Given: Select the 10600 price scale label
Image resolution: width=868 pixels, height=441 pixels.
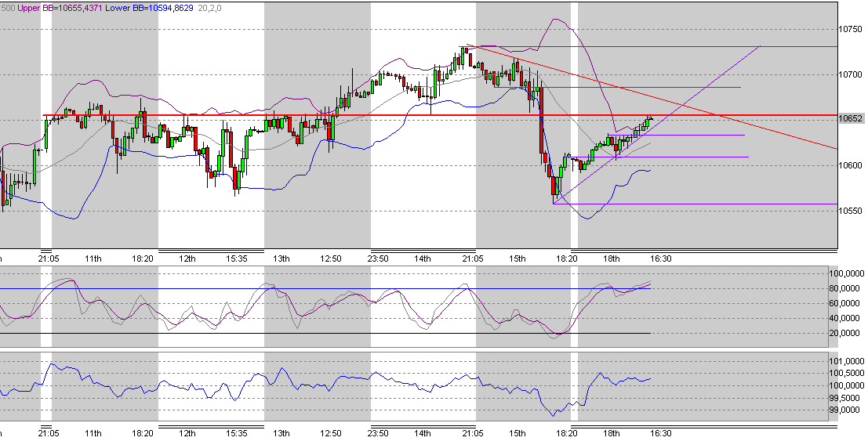Looking at the screenshot, I should 851,165.
